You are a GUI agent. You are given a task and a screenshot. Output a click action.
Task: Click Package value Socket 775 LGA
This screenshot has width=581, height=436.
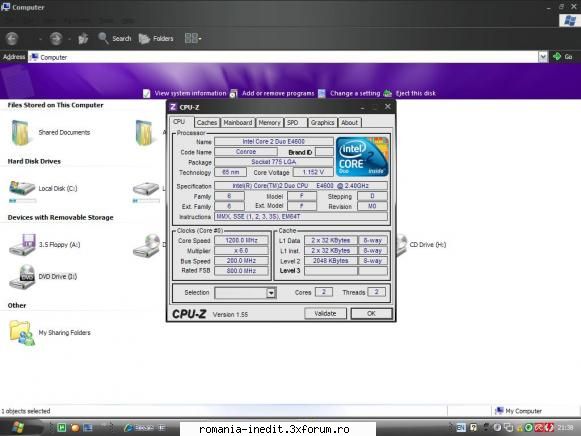[273, 162]
